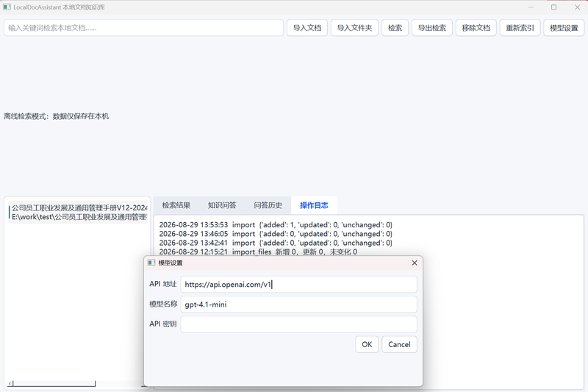Minimize the LocalDocAssistant window
This screenshot has height=392, width=588.
(531, 7)
